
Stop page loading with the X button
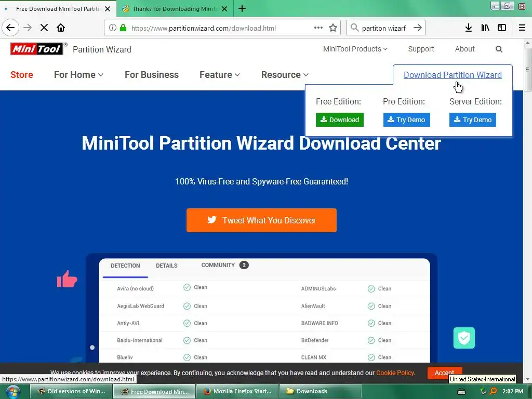click(44, 28)
